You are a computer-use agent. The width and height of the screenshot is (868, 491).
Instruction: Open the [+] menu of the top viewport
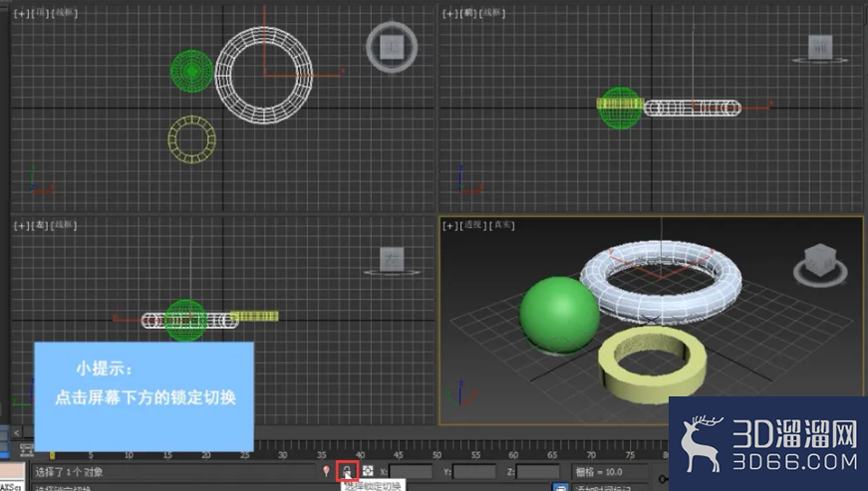pos(21,13)
